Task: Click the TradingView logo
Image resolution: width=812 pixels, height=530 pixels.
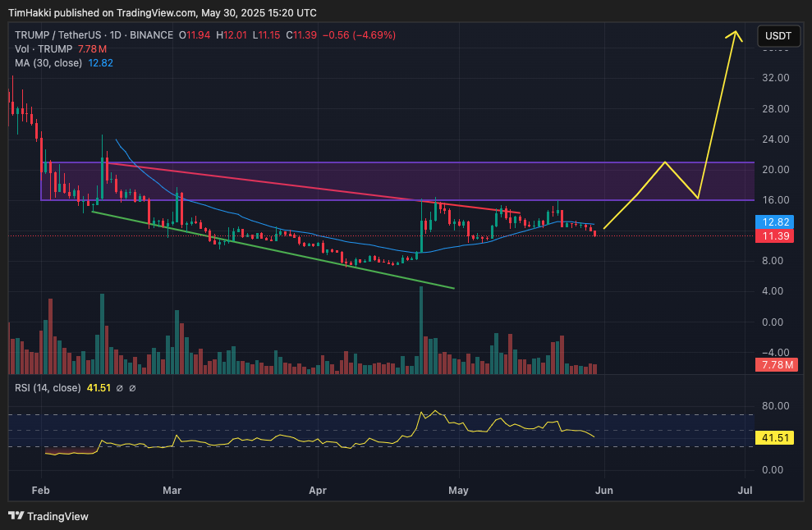Action: [x=48, y=516]
